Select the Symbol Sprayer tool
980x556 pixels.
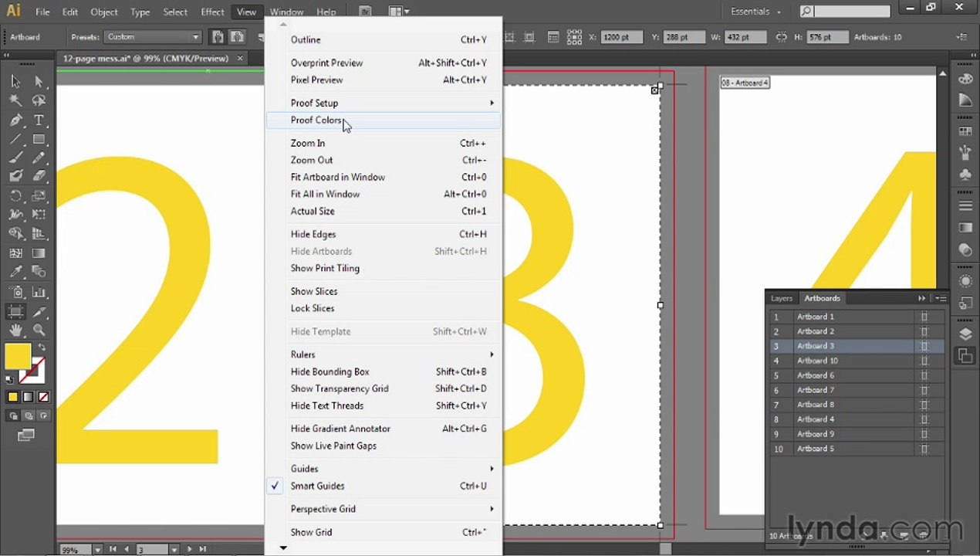pos(15,293)
